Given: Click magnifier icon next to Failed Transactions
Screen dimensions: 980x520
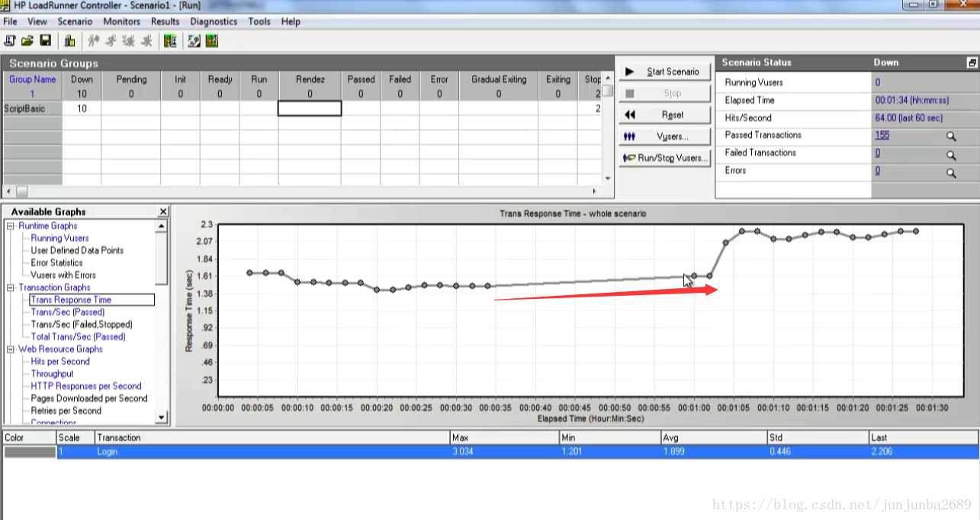Looking at the screenshot, I should (x=951, y=155).
